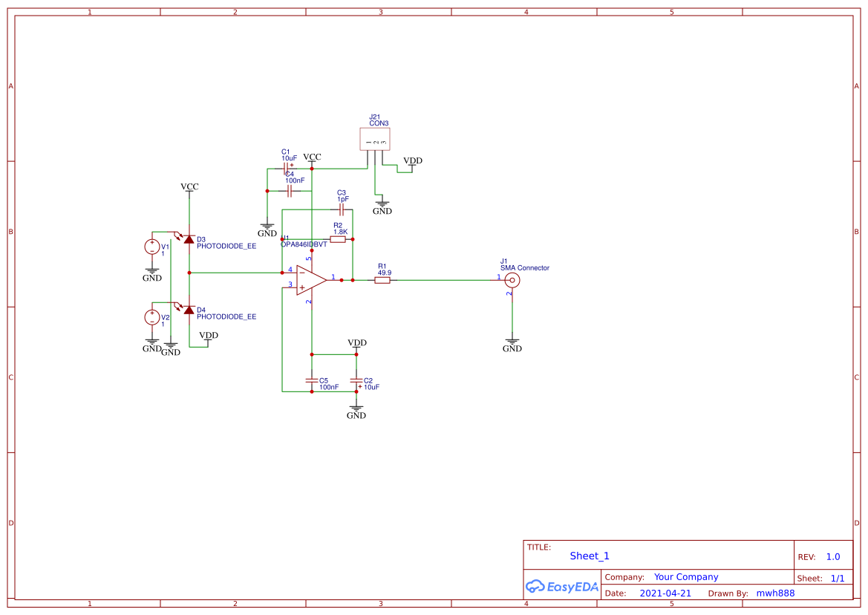The image size is (868, 615).
Task: Click voltage source V1 symbol
Action: point(152,247)
